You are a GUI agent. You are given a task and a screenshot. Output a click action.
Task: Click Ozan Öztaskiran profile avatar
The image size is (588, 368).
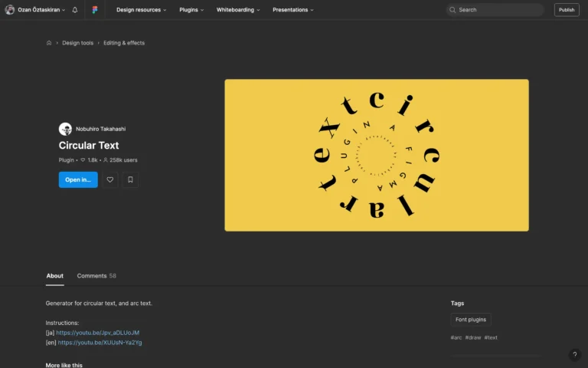(x=10, y=10)
